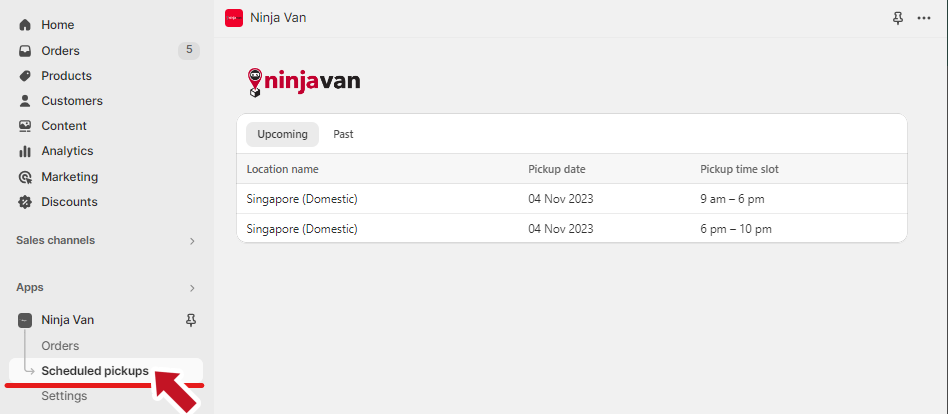Open the Marketing target icon
Viewport: 948px width, 414px height.
pos(26,177)
